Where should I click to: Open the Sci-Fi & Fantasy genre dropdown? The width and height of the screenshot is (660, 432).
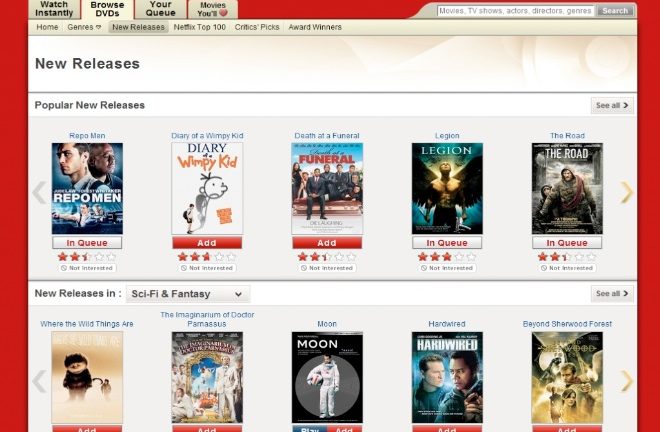coord(188,294)
